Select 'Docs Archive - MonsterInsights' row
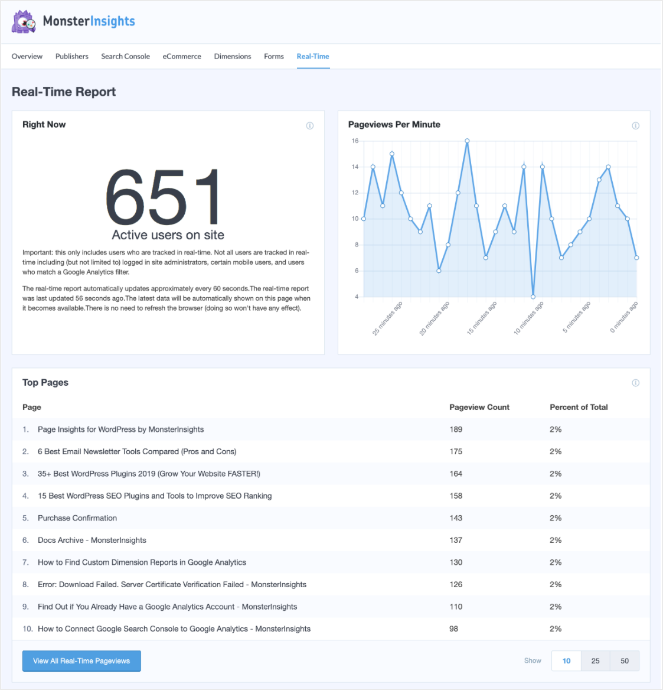The height and width of the screenshot is (690, 663). [x=331, y=540]
